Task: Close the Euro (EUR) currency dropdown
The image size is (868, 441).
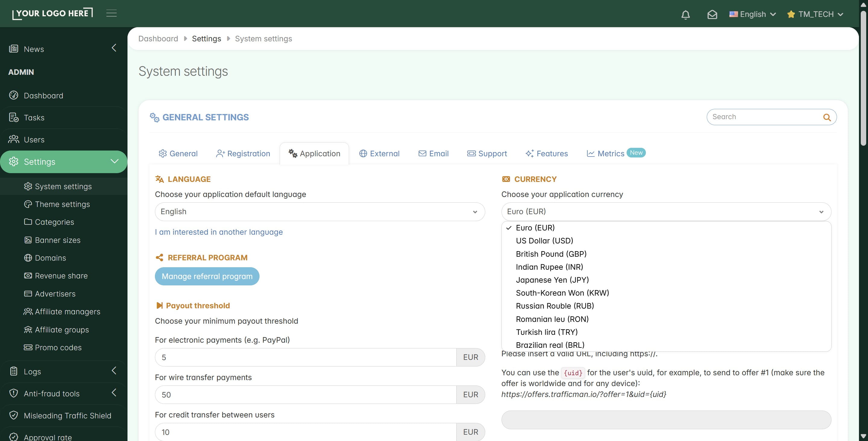Action: pyautogui.click(x=666, y=211)
